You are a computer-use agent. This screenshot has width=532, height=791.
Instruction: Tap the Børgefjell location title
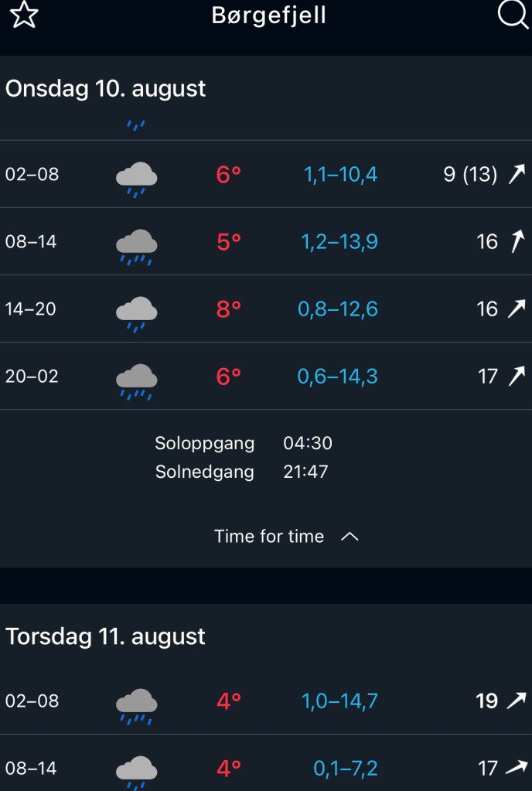[269, 15]
